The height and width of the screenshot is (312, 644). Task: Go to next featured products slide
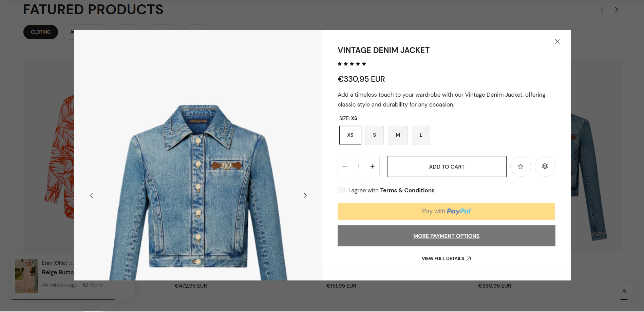(616, 10)
